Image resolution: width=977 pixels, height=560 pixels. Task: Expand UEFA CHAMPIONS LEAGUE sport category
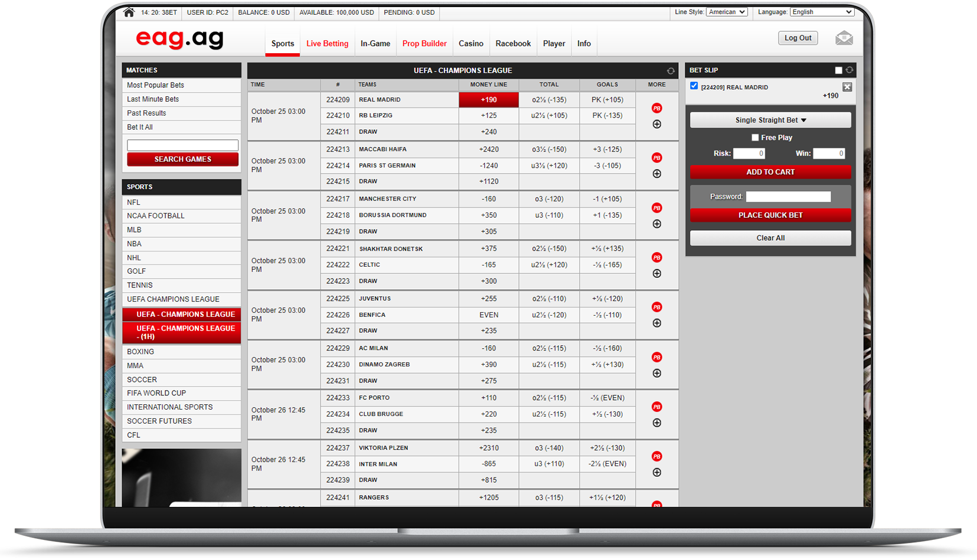tap(181, 299)
